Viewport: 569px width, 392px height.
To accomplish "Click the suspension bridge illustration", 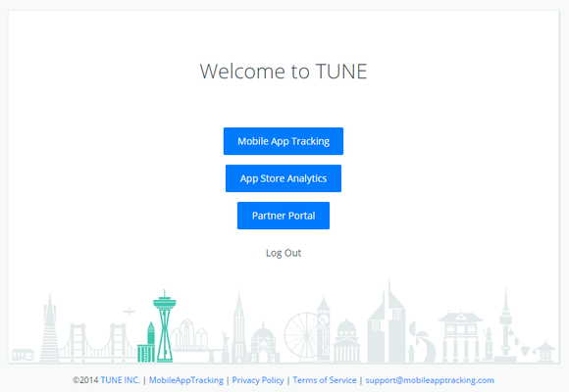I will point(98,343).
